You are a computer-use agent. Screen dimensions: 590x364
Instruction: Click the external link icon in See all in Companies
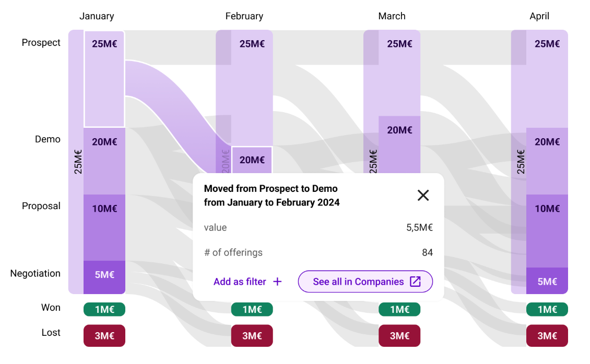415,282
